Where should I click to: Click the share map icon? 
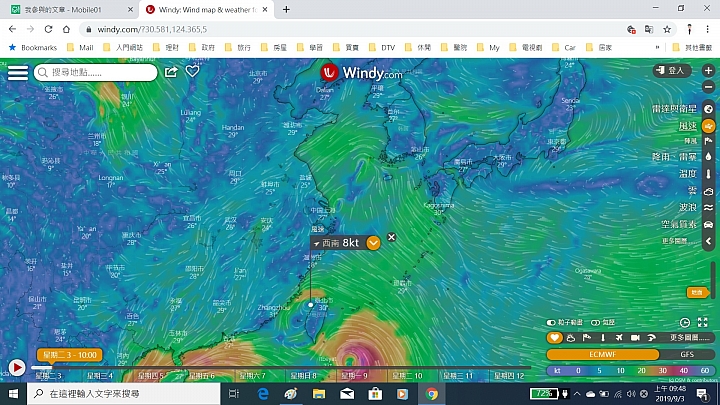[x=171, y=72]
